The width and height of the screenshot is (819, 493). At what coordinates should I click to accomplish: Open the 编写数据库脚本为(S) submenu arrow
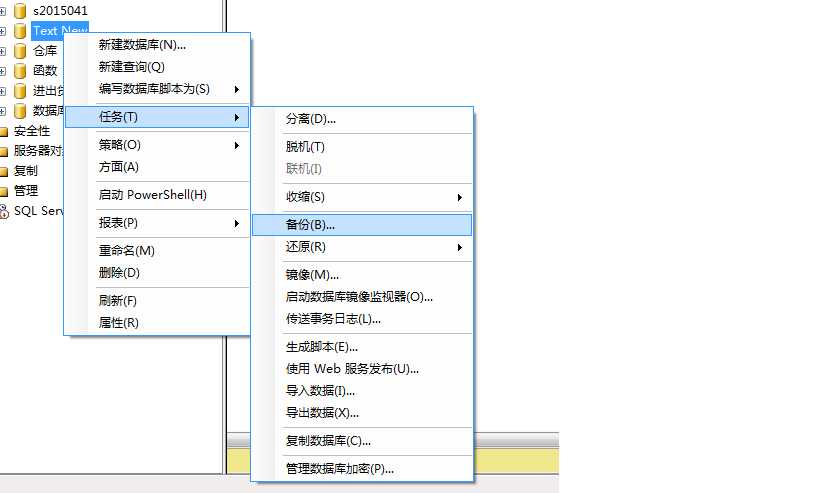237,89
